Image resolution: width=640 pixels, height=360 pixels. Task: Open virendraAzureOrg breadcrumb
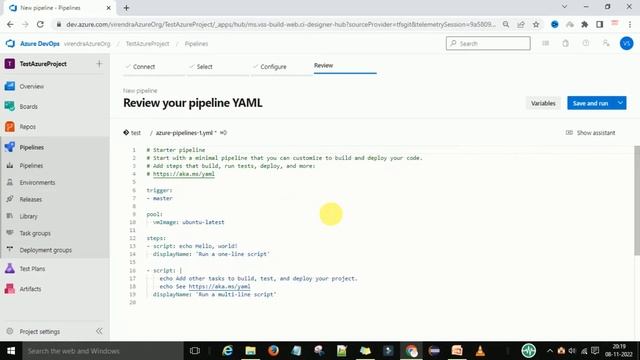87,44
